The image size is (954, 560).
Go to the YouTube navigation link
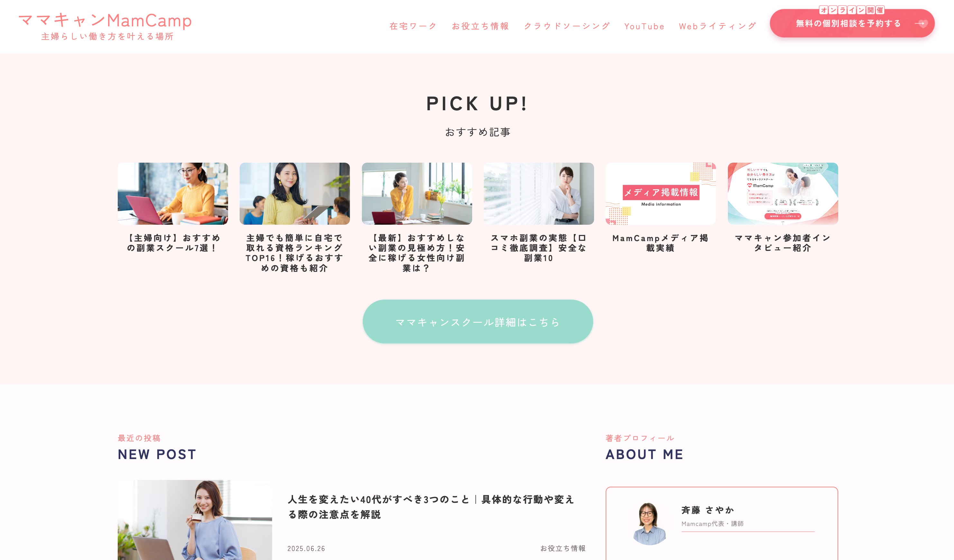[x=644, y=26]
